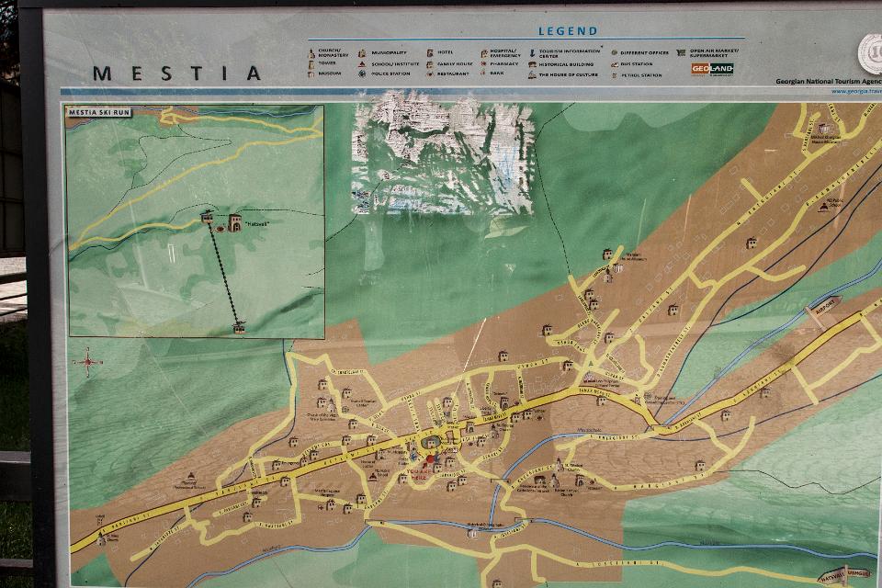Click the "Hatsvali" label in ski inset
The width and height of the screenshot is (882, 588).
(258, 224)
